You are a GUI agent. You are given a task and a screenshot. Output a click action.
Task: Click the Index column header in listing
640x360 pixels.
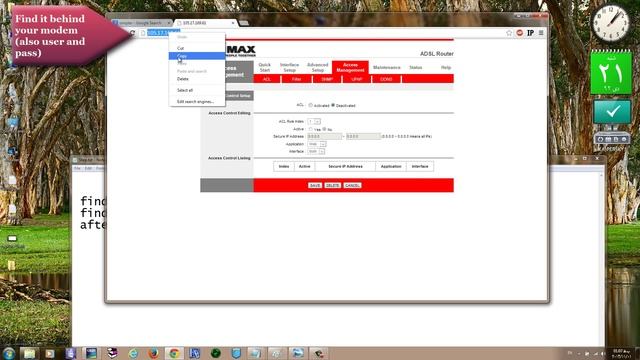pyautogui.click(x=284, y=167)
